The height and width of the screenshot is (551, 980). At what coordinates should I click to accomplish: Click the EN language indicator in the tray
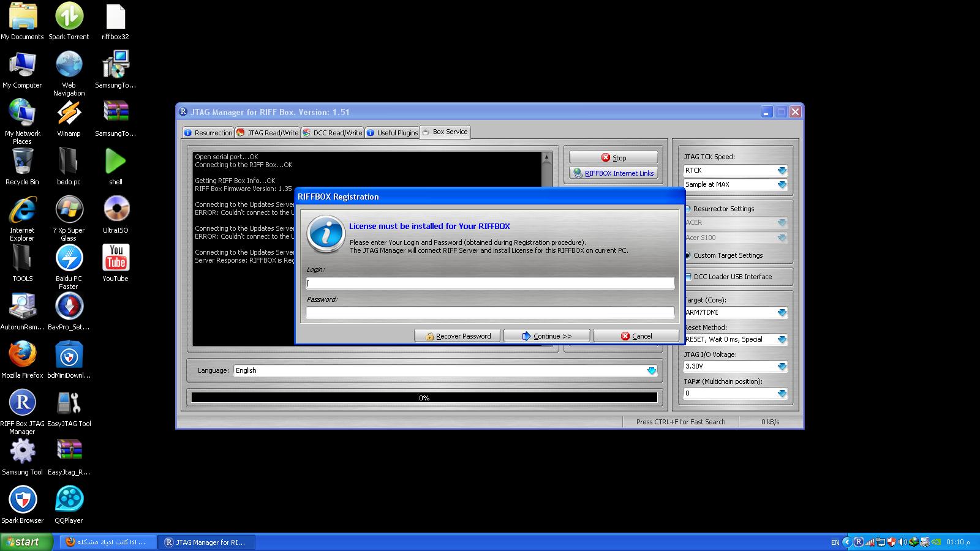click(x=835, y=542)
